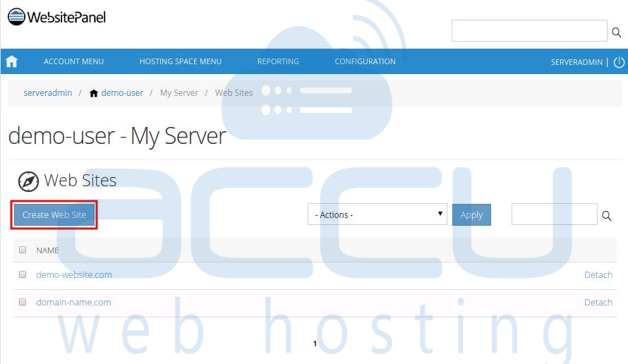628x364 pixels.
Task: Click the house icon beside demo-user breadcrumb
Action: tap(94, 93)
